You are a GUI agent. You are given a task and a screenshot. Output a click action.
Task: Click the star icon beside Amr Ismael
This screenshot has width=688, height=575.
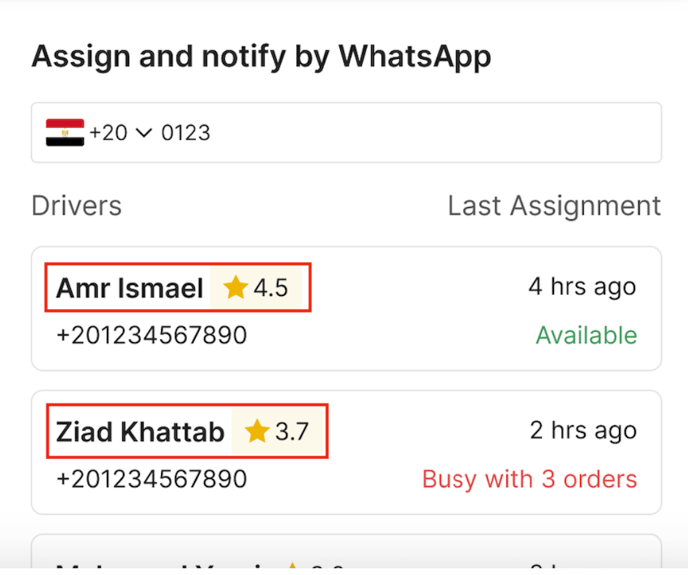pyautogui.click(x=235, y=288)
